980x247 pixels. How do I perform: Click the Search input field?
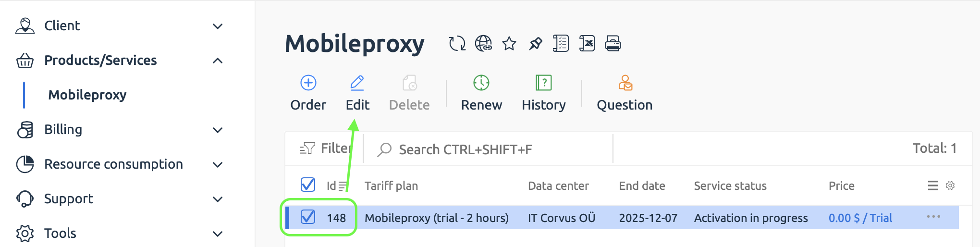coord(490,149)
